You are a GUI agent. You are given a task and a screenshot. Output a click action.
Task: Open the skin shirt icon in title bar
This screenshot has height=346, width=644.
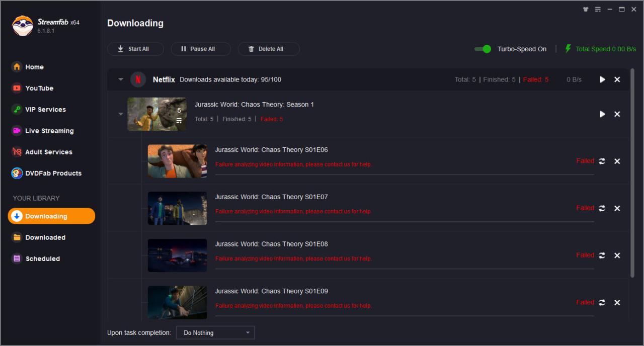tap(586, 9)
